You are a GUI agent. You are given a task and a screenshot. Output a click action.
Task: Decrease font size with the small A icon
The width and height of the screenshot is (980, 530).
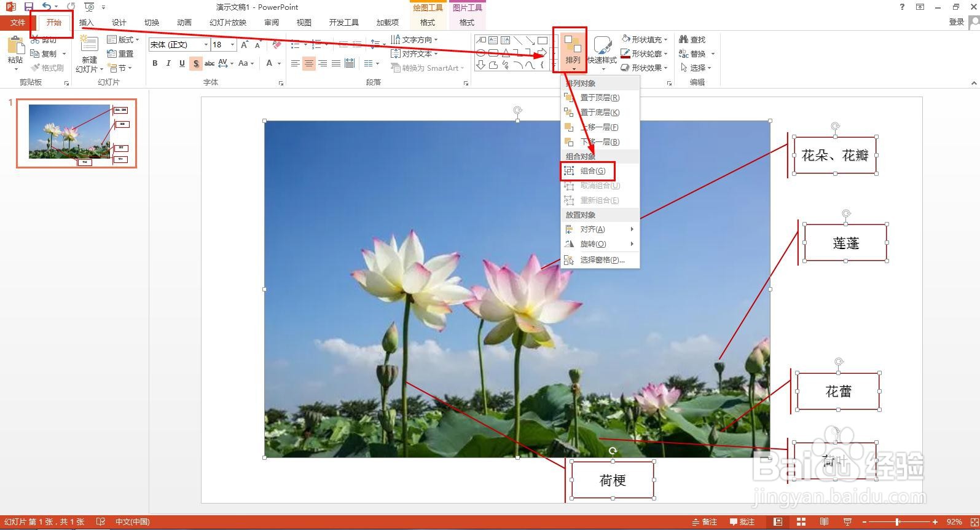[258, 45]
